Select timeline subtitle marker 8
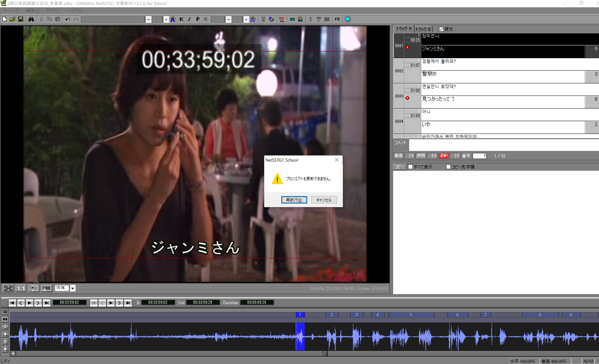 [540, 315]
